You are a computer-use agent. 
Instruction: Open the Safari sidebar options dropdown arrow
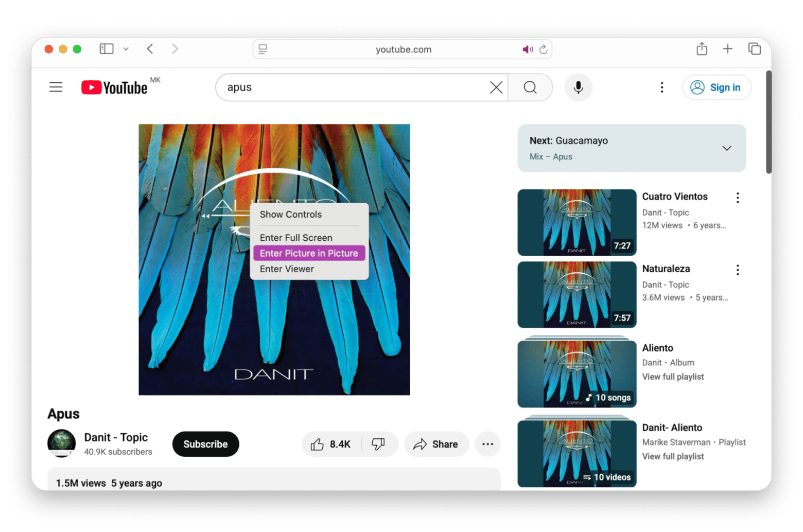(126, 49)
